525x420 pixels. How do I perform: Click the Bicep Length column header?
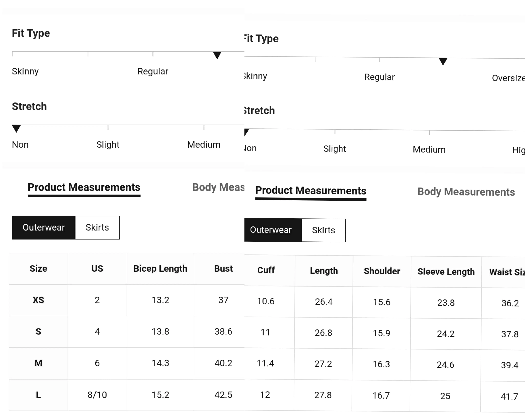[x=160, y=268]
